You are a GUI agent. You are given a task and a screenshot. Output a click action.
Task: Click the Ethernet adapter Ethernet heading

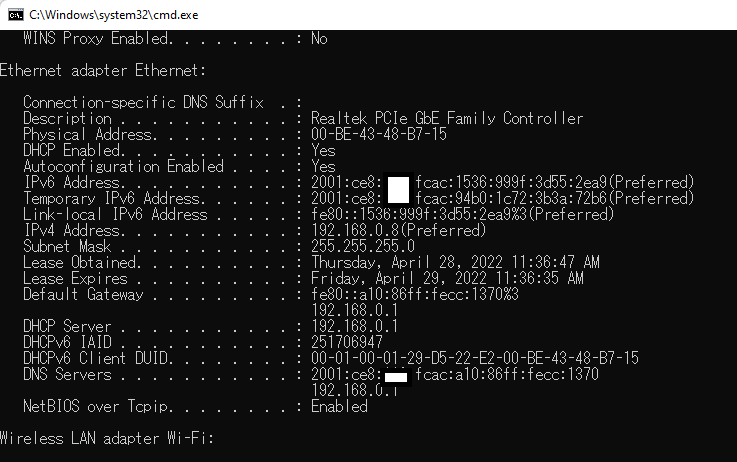103,70
